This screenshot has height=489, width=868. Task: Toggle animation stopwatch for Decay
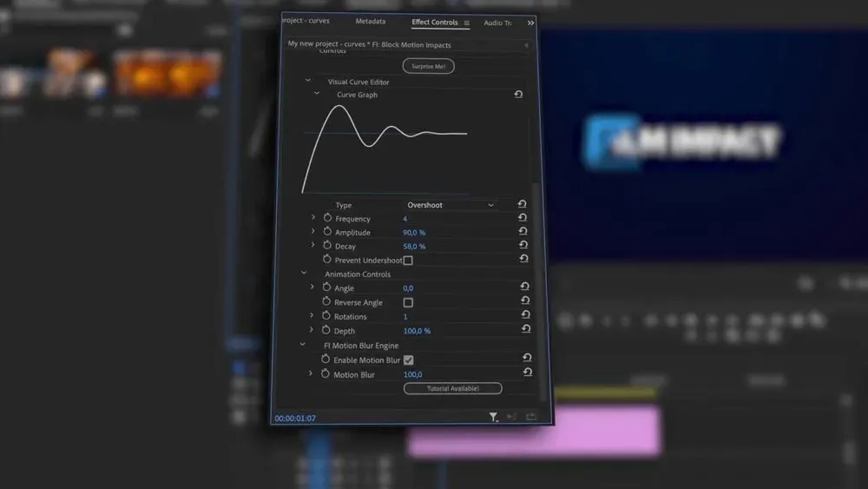tap(327, 245)
